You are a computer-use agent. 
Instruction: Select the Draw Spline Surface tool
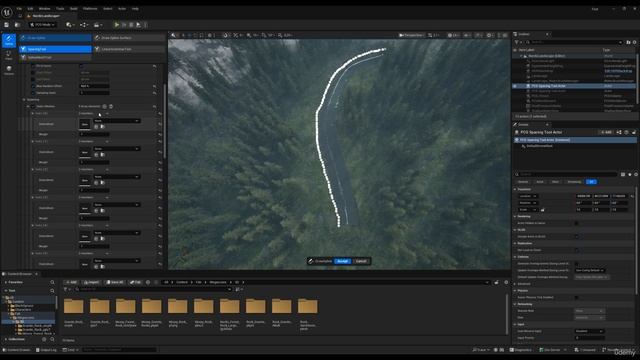coord(129,38)
